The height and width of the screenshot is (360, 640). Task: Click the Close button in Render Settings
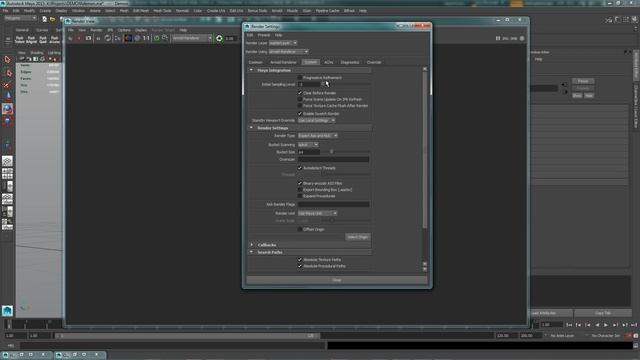coord(336,280)
